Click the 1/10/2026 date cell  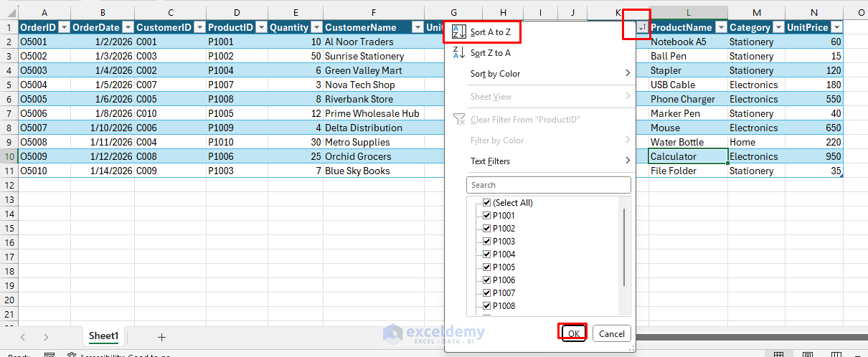pos(103,128)
